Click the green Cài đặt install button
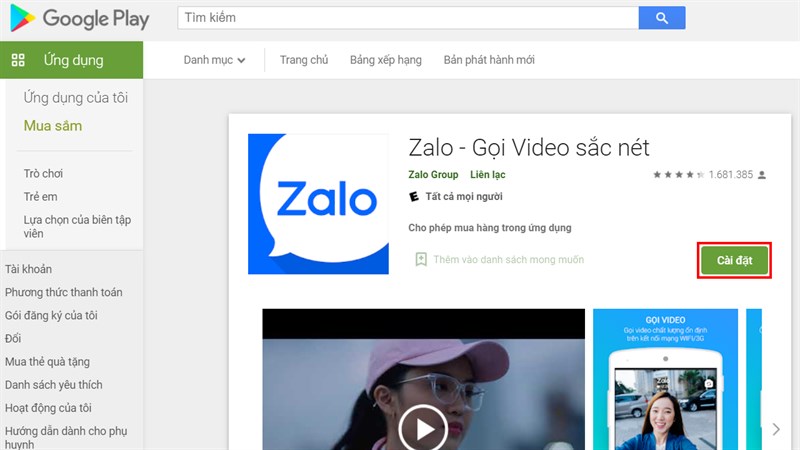This screenshot has height=450, width=800. tap(734, 260)
